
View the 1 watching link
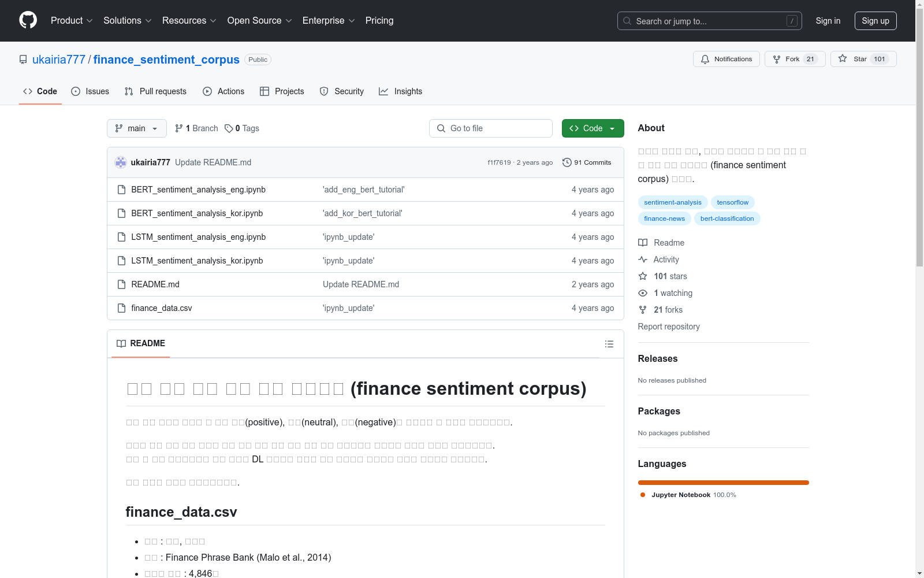click(x=665, y=293)
